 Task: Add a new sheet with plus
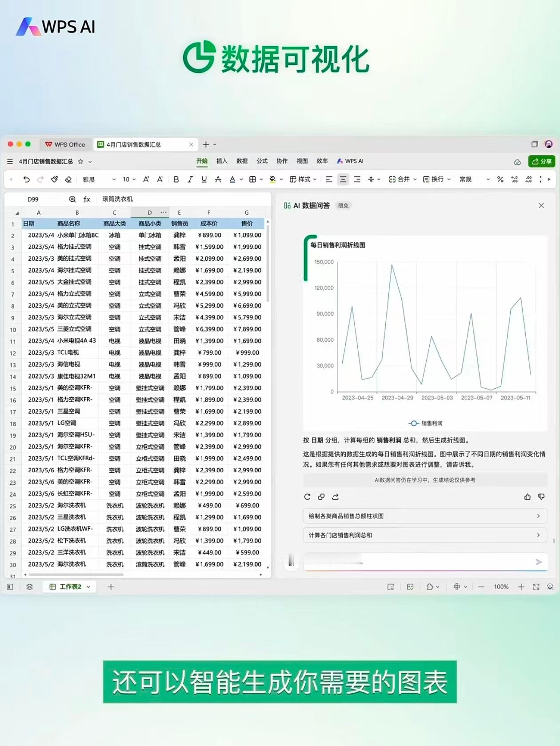[x=111, y=586]
